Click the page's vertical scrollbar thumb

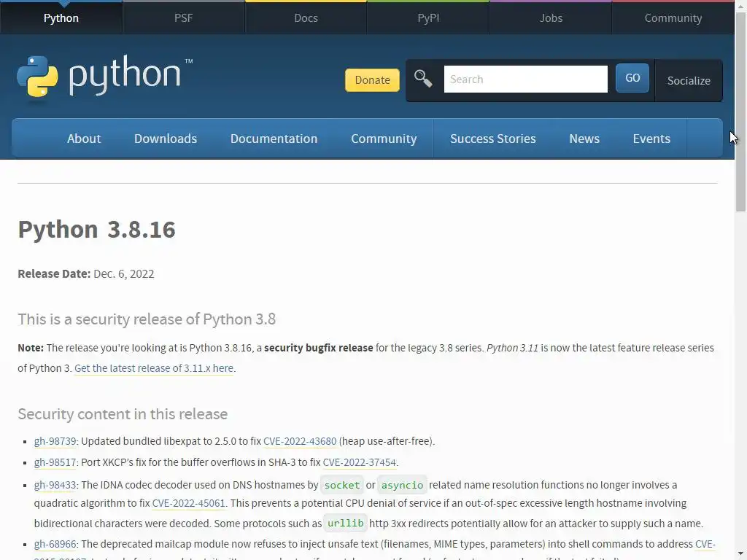coord(740,112)
